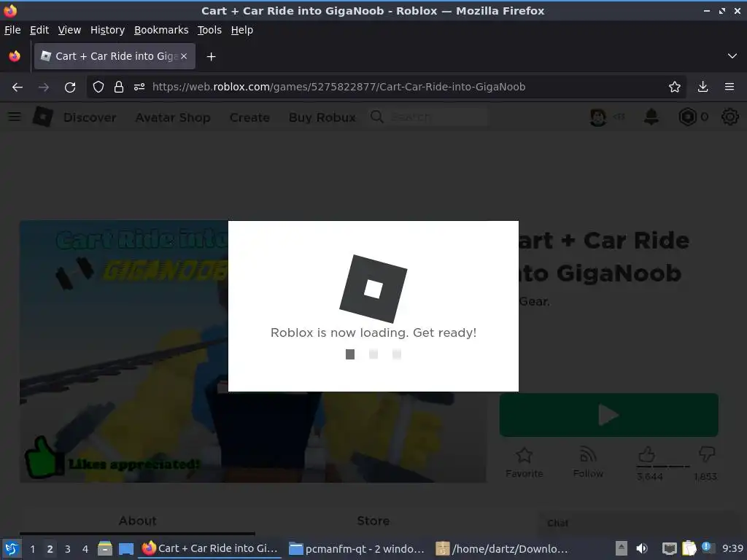
Task: Focus the Roblox search field
Action: point(438,117)
